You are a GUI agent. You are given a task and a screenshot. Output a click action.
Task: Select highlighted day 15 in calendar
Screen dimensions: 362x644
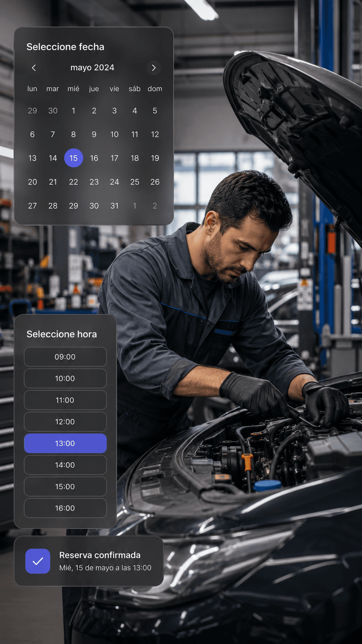click(73, 158)
